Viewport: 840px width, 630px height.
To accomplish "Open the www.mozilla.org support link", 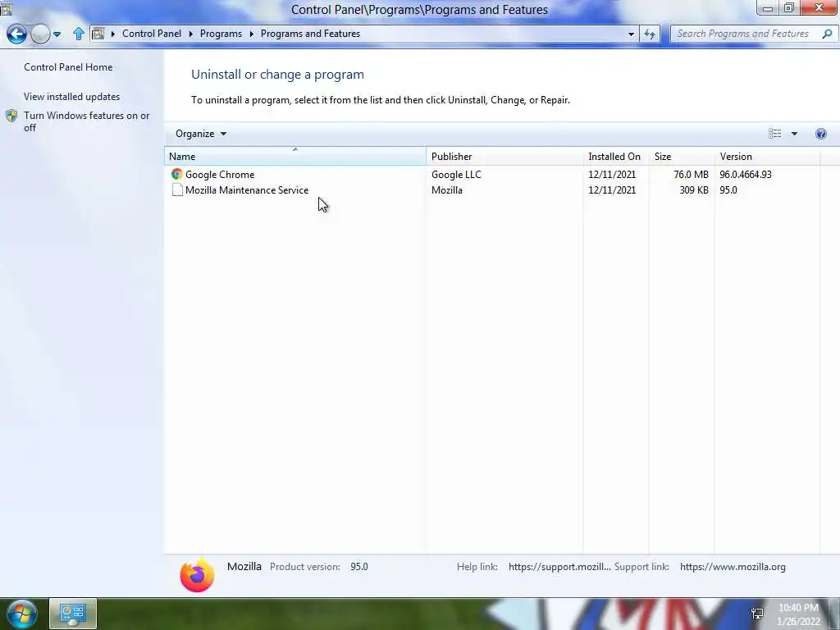I will point(733,567).
